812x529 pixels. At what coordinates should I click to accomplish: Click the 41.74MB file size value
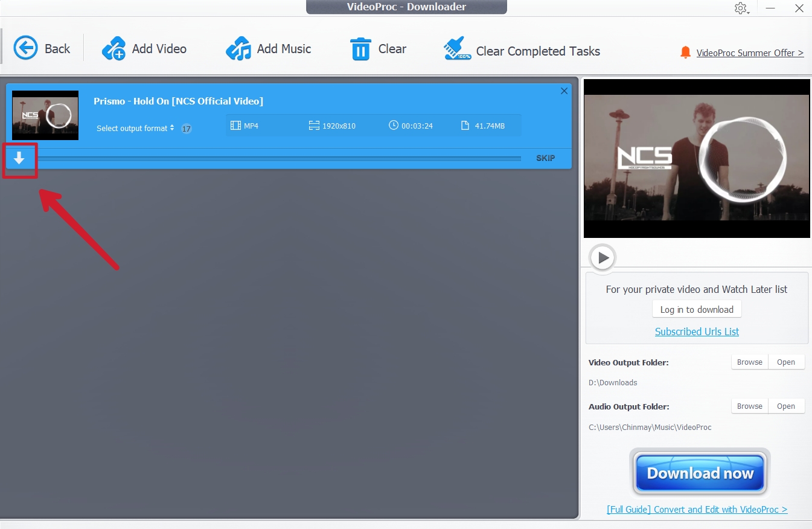click(x=482, y=126)
